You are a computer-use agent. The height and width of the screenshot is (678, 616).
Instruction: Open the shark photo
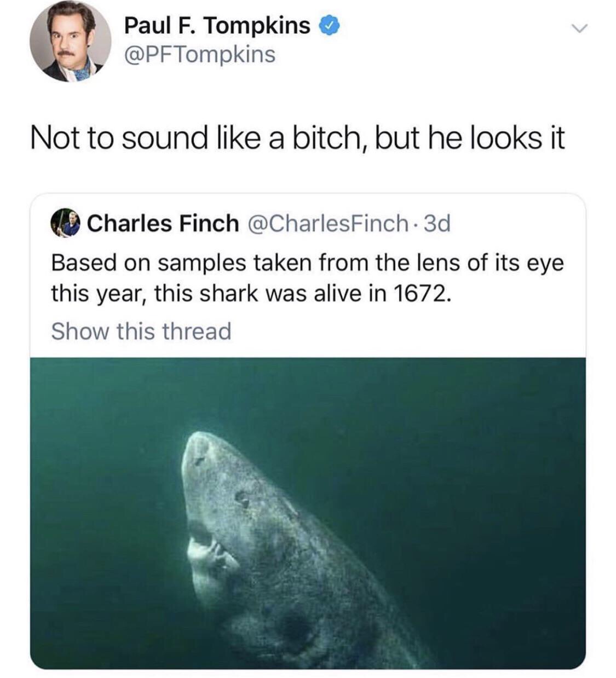[x=308, y=513]
